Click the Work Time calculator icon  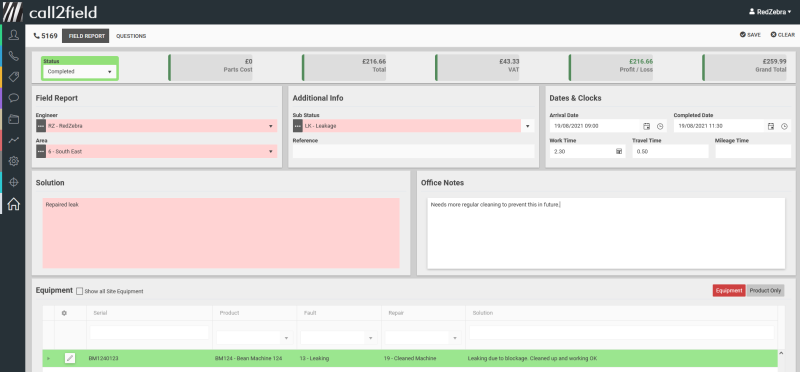(619, 152)
